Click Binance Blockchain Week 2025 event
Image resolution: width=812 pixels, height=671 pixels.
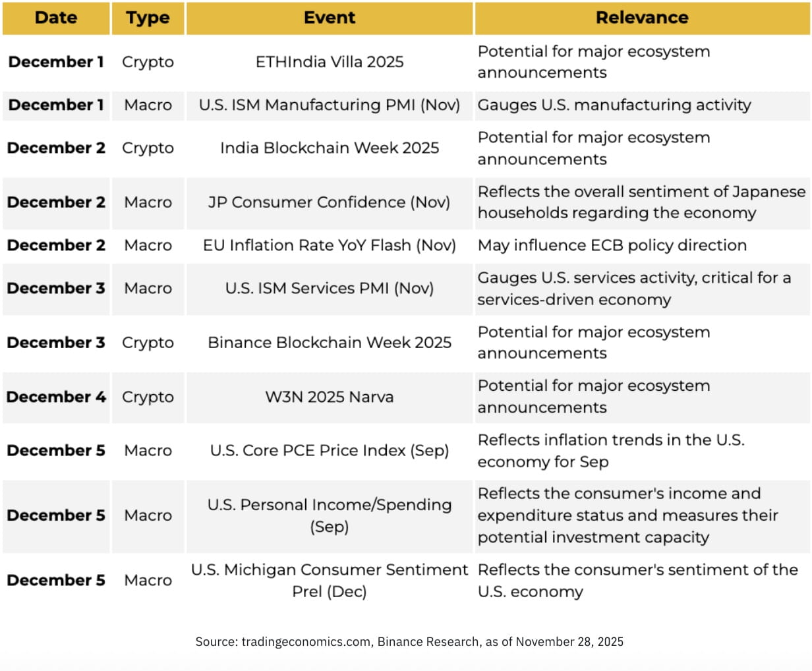click(x=329, y=343)
